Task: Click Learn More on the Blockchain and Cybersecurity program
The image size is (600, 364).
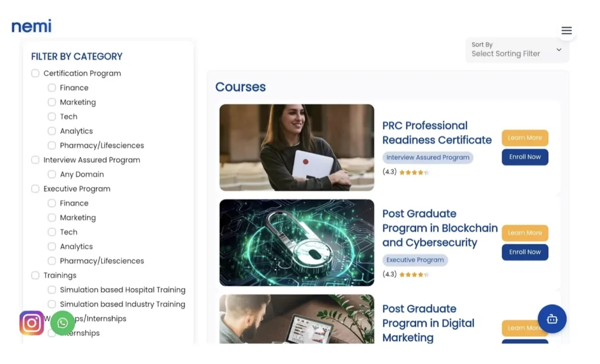Action: [x=524, y=233]
